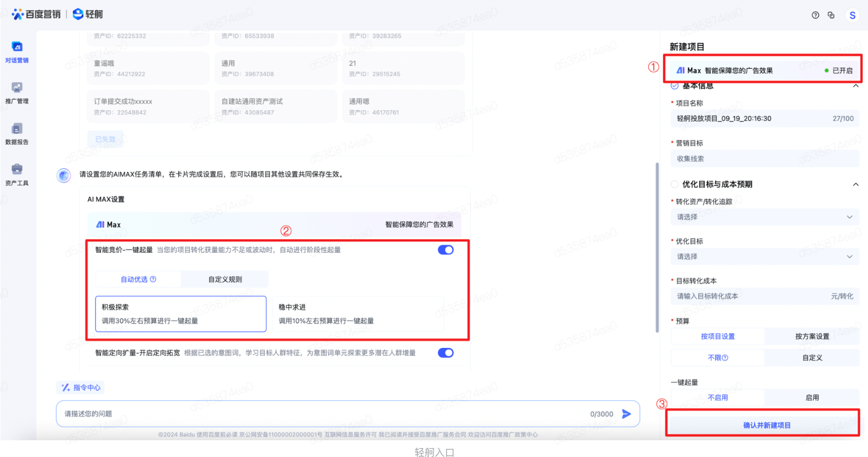Viewport: 868px width, 457px height.
Task: Click footer link 百度推广服务合同
Action: 443,434
